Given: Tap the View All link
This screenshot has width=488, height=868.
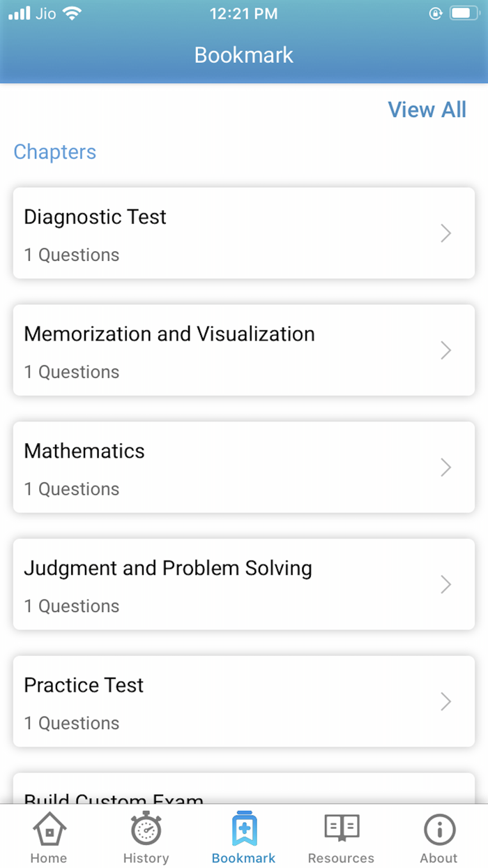Looking at the screenshot, I should coord(427,110).
